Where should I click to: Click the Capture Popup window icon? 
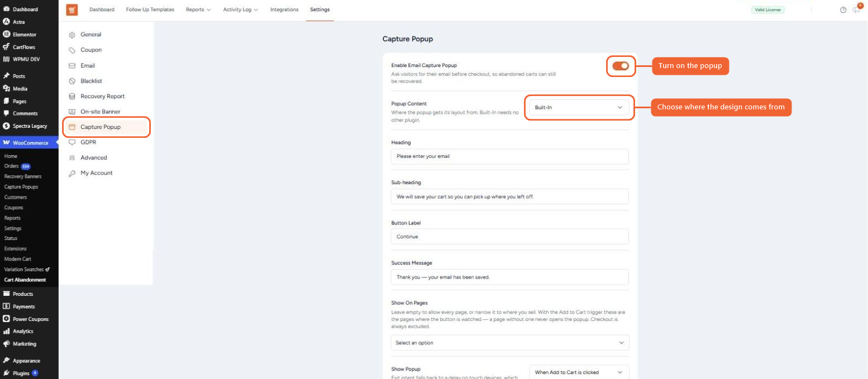pos(71,127)
